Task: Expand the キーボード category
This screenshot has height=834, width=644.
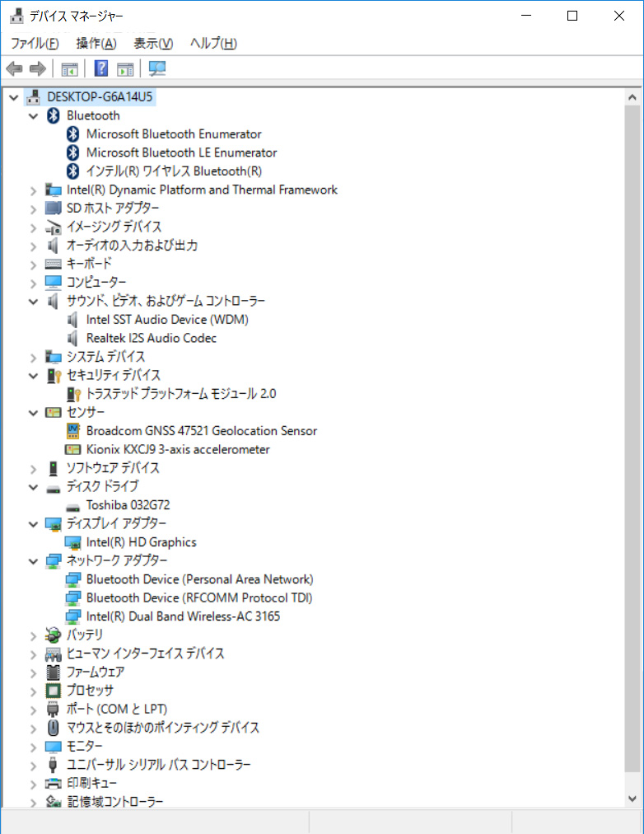Action: [33, 265]
